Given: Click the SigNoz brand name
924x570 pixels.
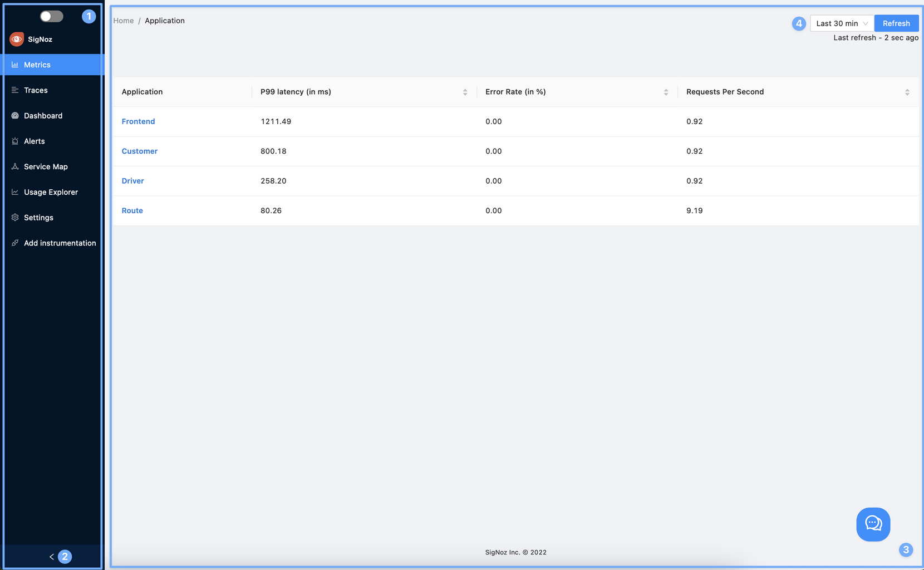Looking at the screenshot, I should [40, 39].
